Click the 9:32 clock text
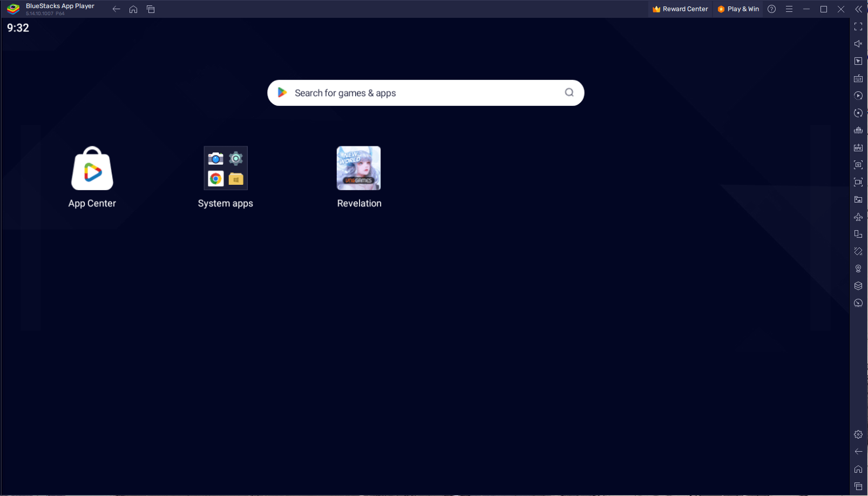Viewport: 868px width, 496px height. [18, 28]
